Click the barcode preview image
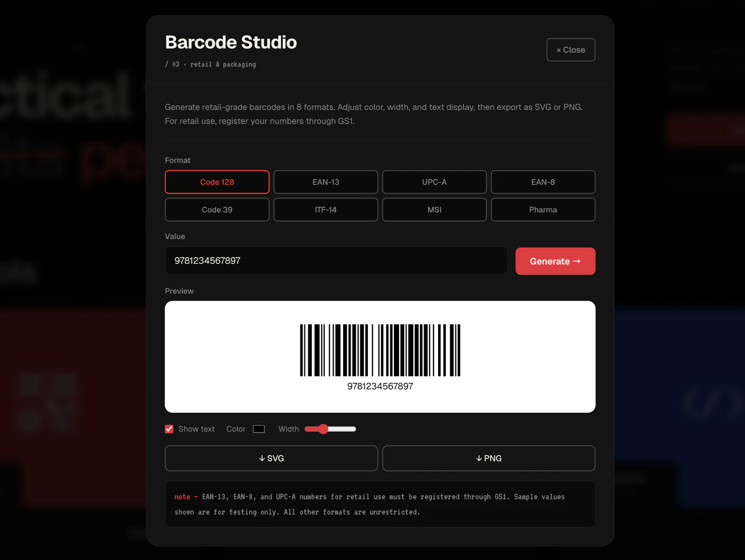 (x=380, y=350)
